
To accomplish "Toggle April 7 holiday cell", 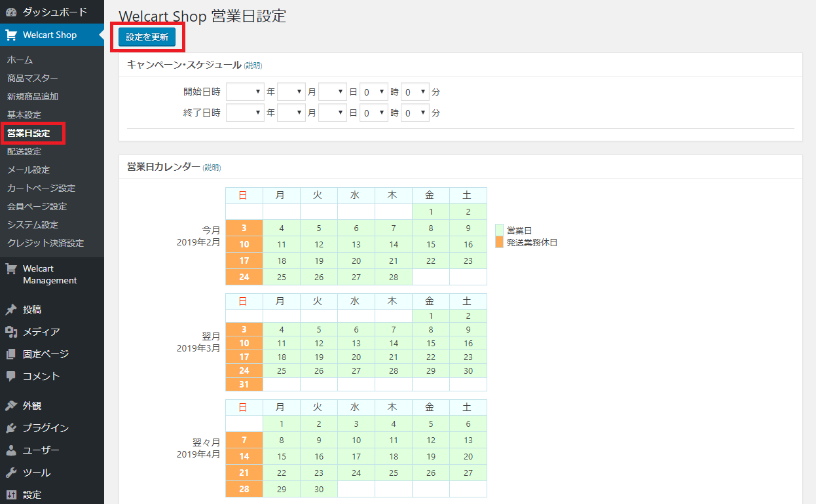I will [x=244, y=440].
